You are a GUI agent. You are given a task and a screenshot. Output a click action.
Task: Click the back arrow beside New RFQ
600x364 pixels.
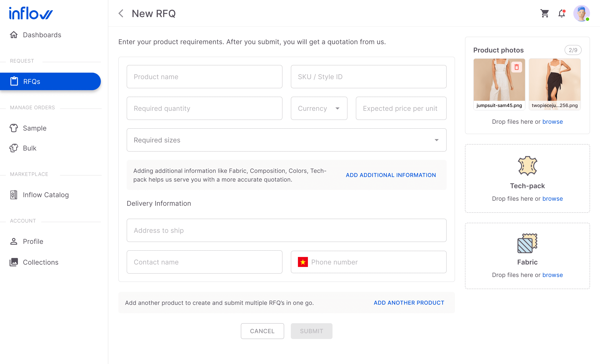pyautogui.click(x=121, y=13)
